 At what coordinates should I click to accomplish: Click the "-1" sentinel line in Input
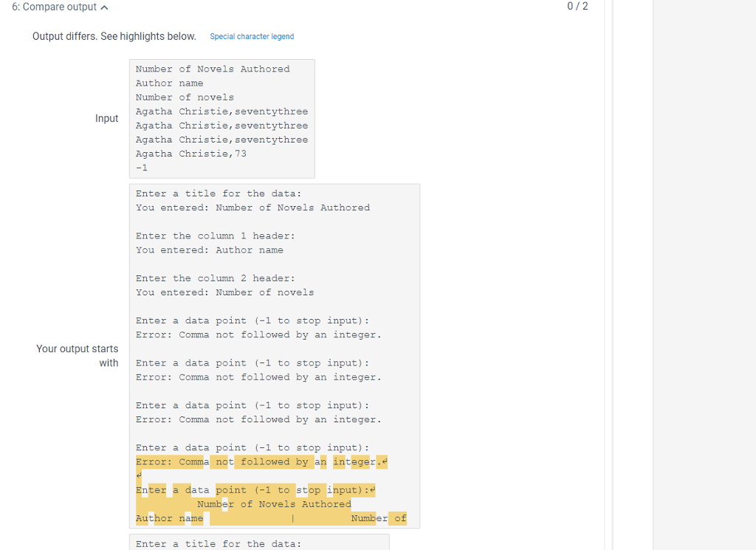pyautogui.click(x=140, y=168)
